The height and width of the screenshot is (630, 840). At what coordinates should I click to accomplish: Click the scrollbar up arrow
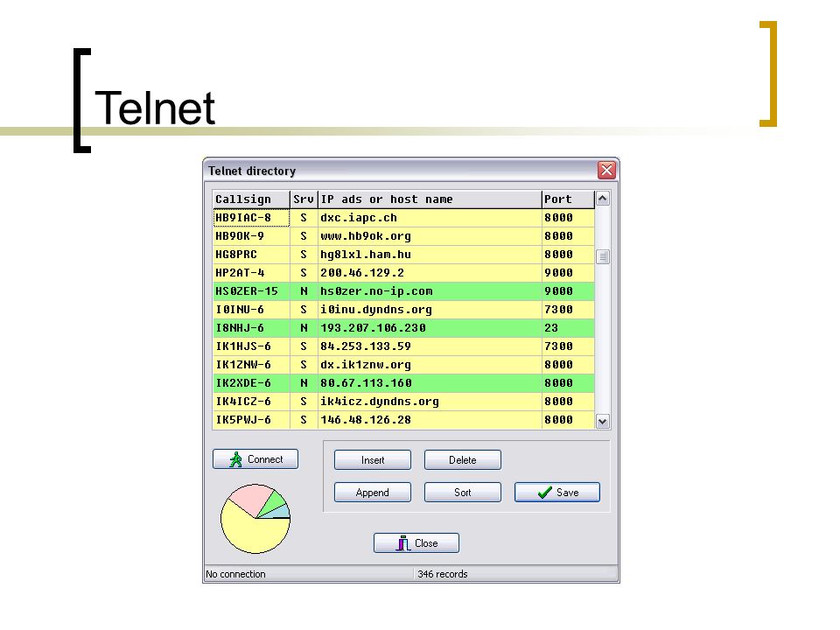click(x=603, y=199)
